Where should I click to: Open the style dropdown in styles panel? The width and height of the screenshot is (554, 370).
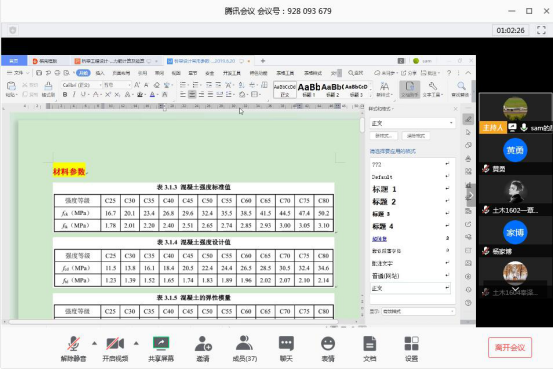[412, 123]
